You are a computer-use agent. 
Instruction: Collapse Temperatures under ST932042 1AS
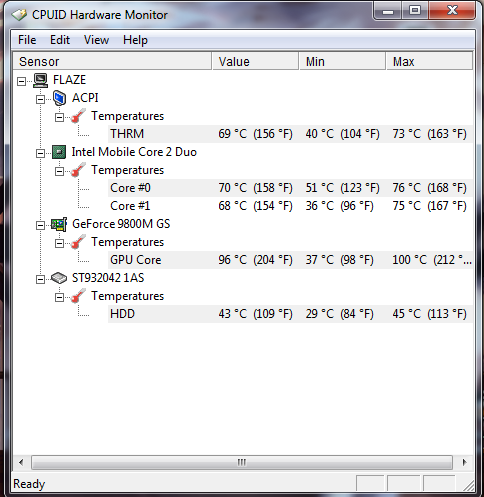(x=59, y=297)
